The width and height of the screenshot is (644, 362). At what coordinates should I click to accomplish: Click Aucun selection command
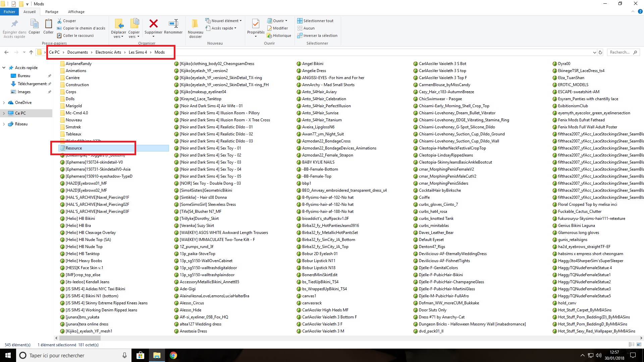point(306,28)
